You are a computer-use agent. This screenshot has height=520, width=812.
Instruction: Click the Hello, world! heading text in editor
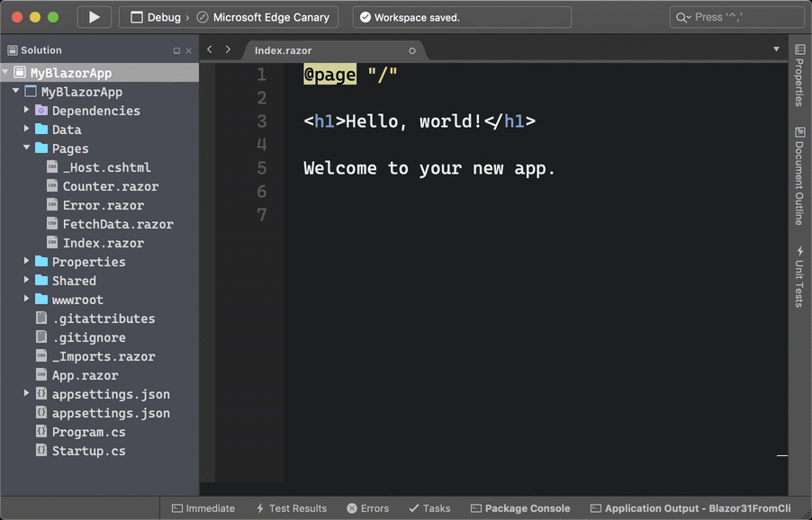click(414, 121)
